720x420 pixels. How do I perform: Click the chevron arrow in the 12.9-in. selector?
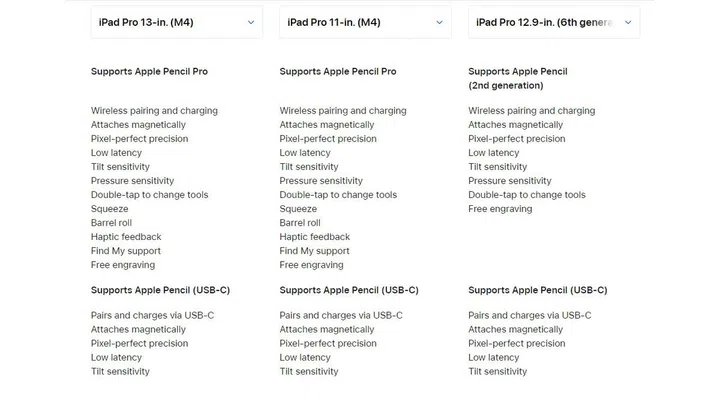(627, 22)
